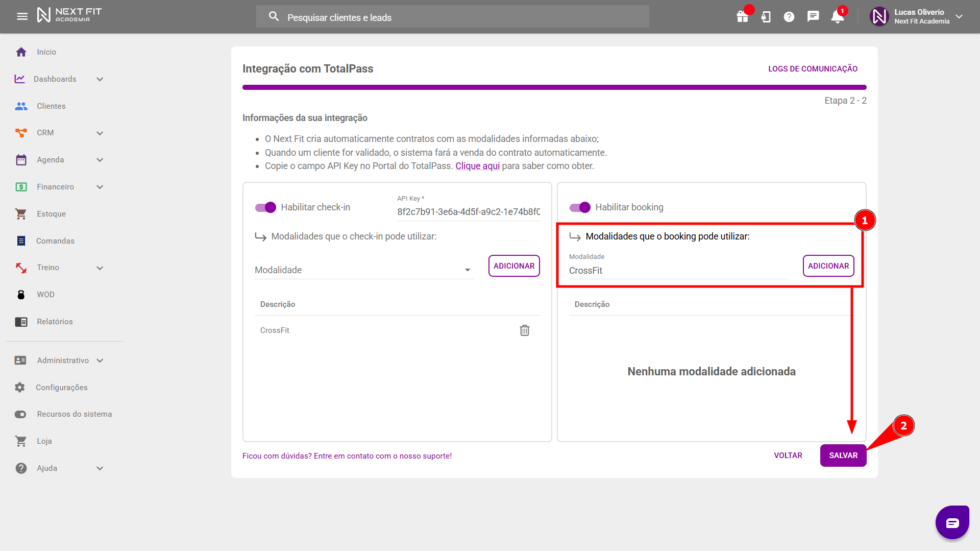The width and height of the screenshot is (980, 551).
Task: Click the Administrativo ID card icon
Action: [20, 361]
